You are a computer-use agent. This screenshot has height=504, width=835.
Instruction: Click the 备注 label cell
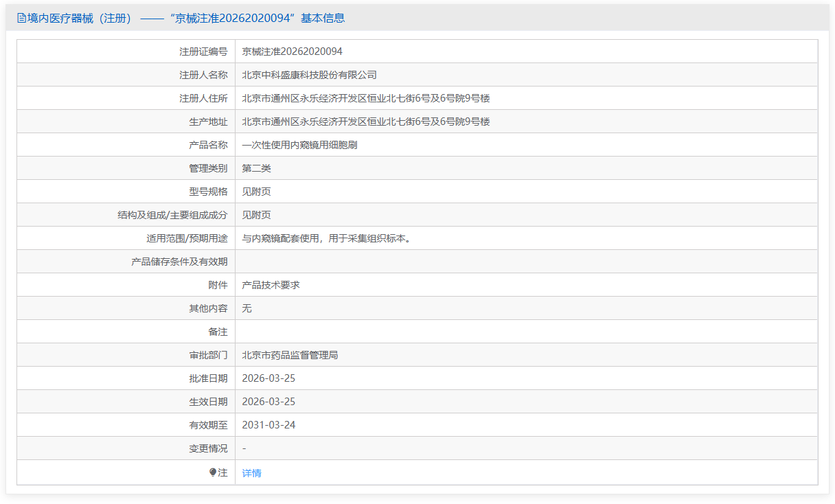[x=126, y=332]
